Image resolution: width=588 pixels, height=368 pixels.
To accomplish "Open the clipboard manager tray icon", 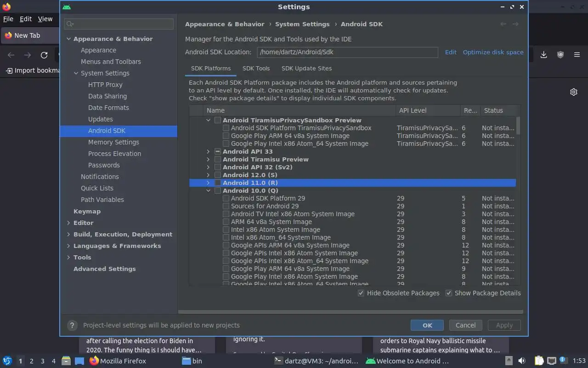I will point(538,361).
